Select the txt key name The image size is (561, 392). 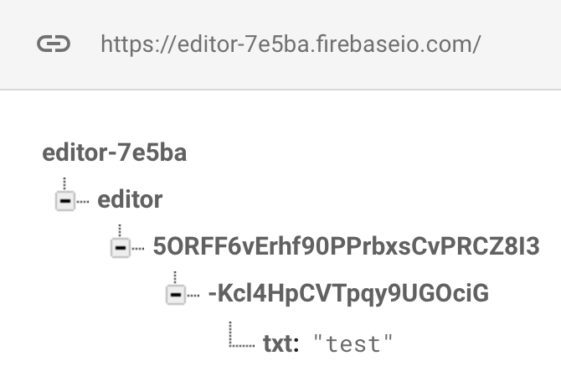280,343
